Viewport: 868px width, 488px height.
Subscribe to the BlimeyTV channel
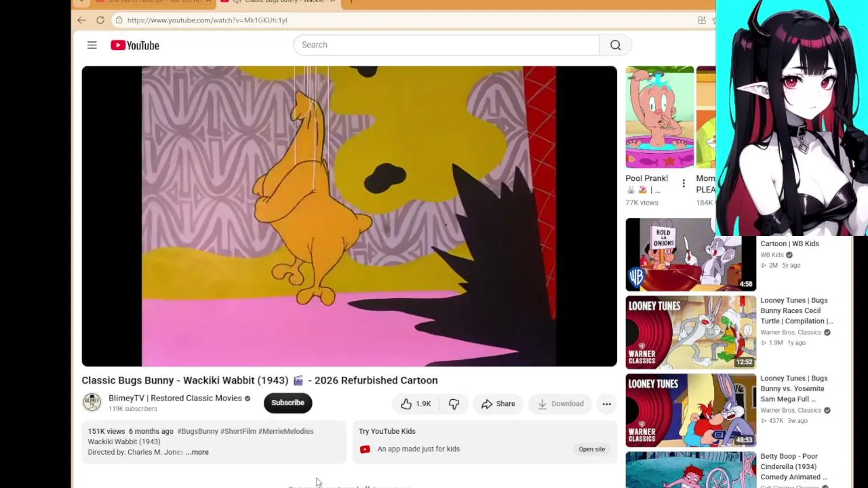pos(288,403)
